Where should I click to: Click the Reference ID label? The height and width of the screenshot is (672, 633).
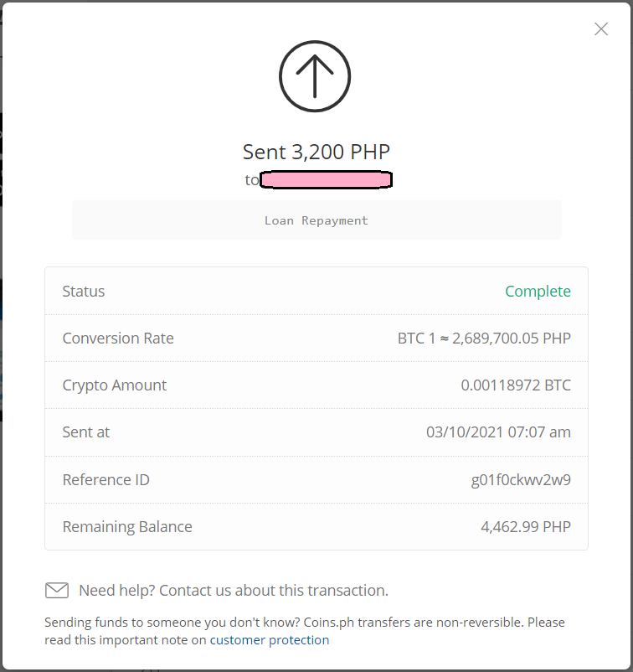[105, 479]
